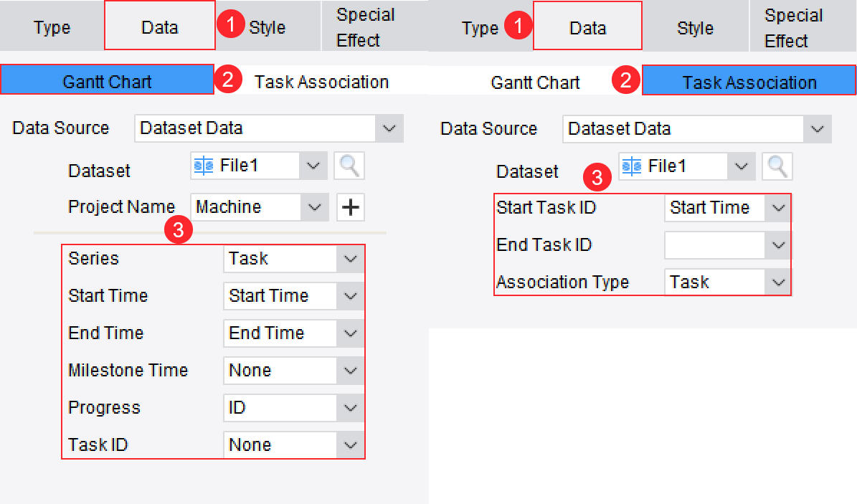Screen dimensions: 857x504
Task: Open the Start Time dropdown in Gantt Chart panel
Action: [x=351, y=296]
